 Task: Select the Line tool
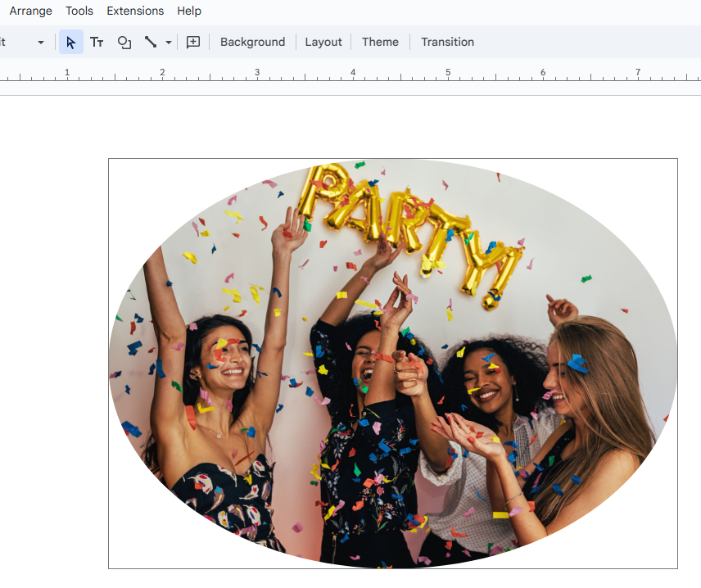tap(151, 43)
